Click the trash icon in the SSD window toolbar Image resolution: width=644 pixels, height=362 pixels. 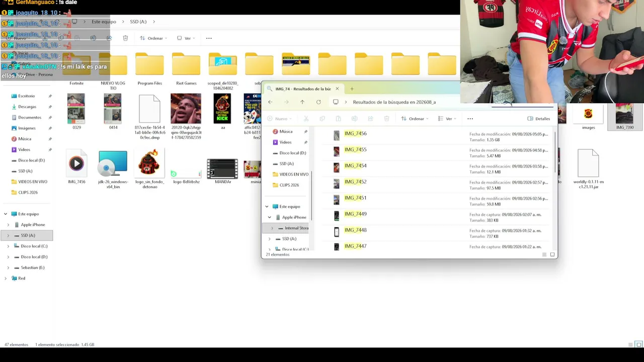[x=125, y=38]
